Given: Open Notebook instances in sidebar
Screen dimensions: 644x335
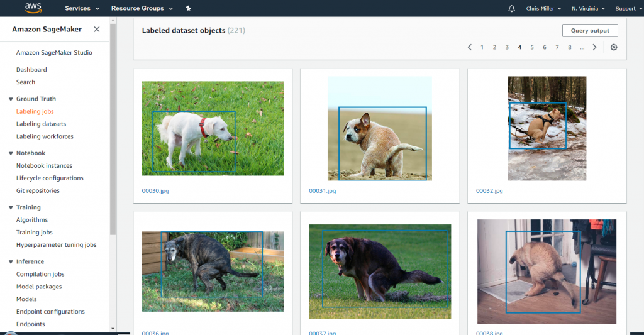Looking at the screenshot, I should 45,165.
